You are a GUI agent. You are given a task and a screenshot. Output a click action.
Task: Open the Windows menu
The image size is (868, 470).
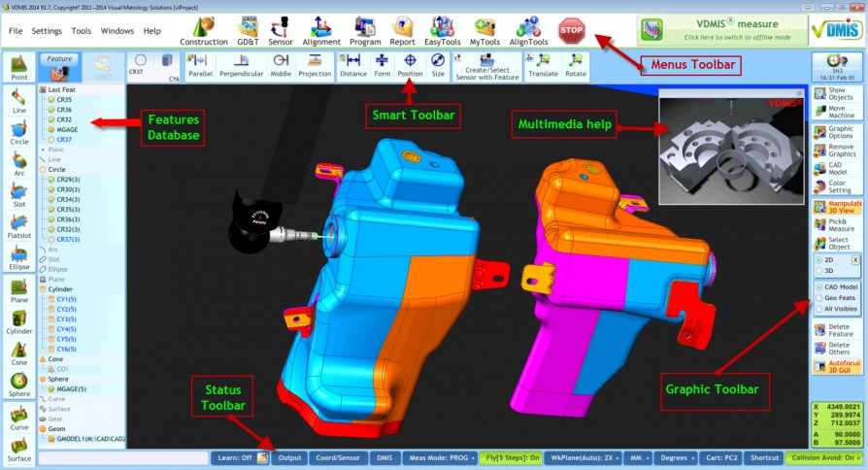pyautogui.click(x=117, y=31)
